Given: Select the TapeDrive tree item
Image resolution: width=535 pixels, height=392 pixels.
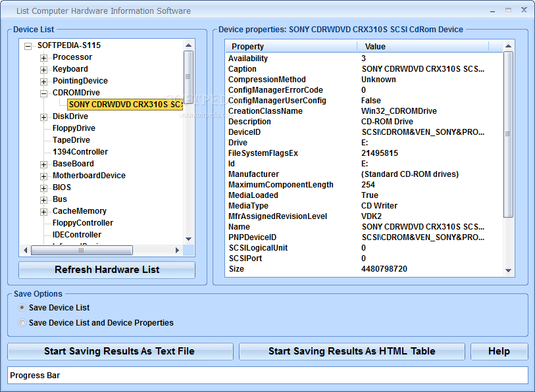Looking at the screenshot, I should tap(70, 139).
